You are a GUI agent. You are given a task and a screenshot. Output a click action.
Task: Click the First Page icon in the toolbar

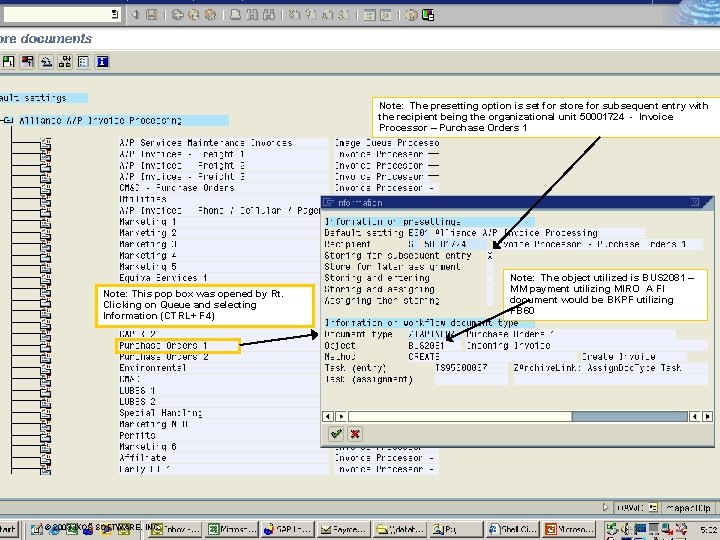294,15
